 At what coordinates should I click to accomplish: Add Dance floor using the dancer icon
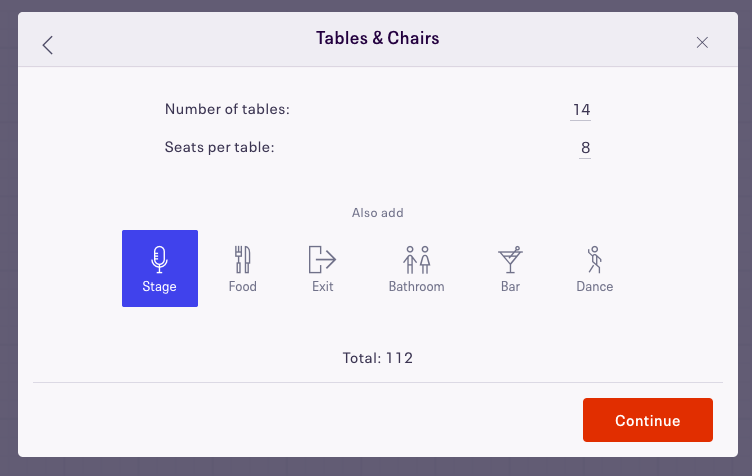[595, 259]
